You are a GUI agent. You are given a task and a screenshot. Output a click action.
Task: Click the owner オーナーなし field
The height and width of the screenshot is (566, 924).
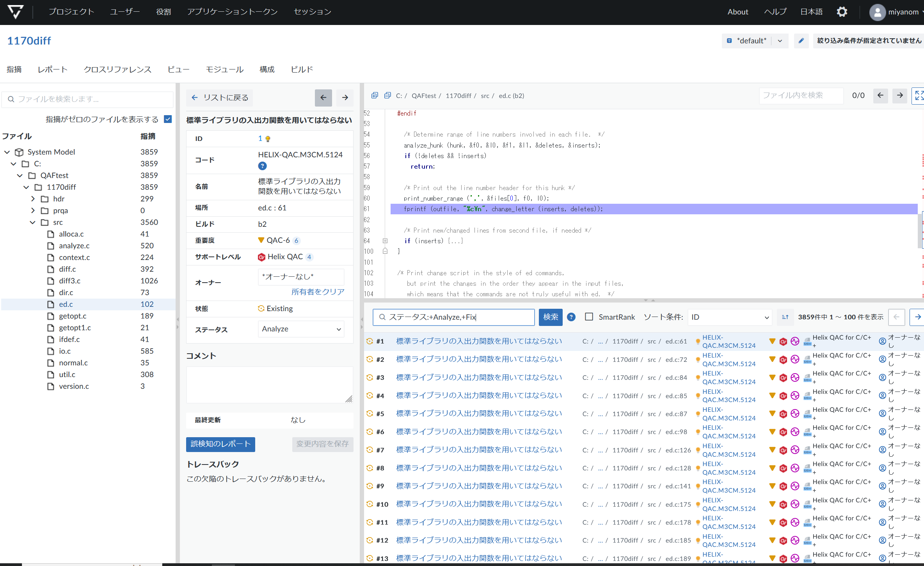tap(301, 277)
